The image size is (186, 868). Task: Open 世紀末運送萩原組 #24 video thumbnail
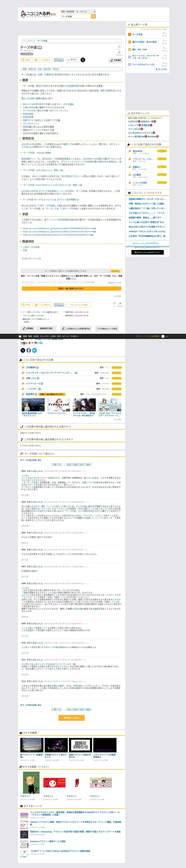33,405
